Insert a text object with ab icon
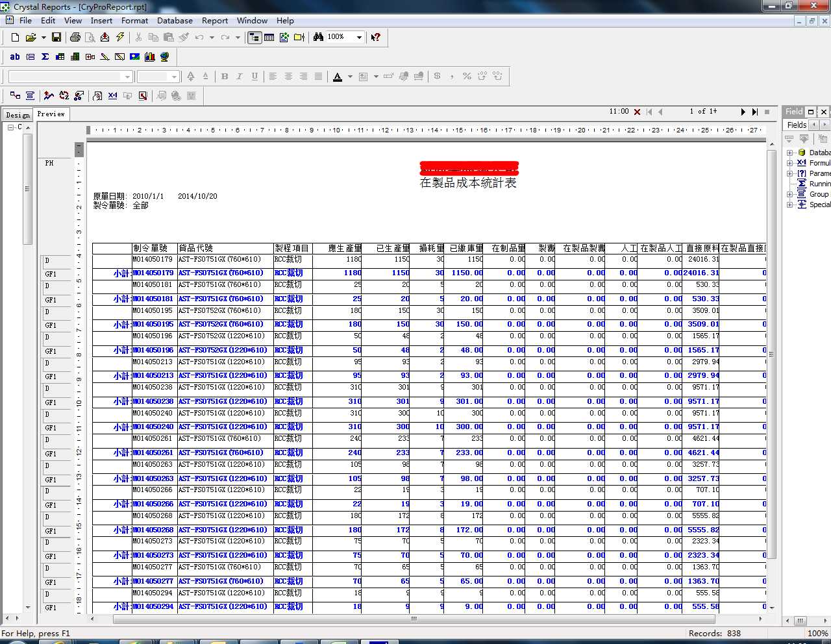This screenshot has width=831, height=644. [x=15, y=56]
